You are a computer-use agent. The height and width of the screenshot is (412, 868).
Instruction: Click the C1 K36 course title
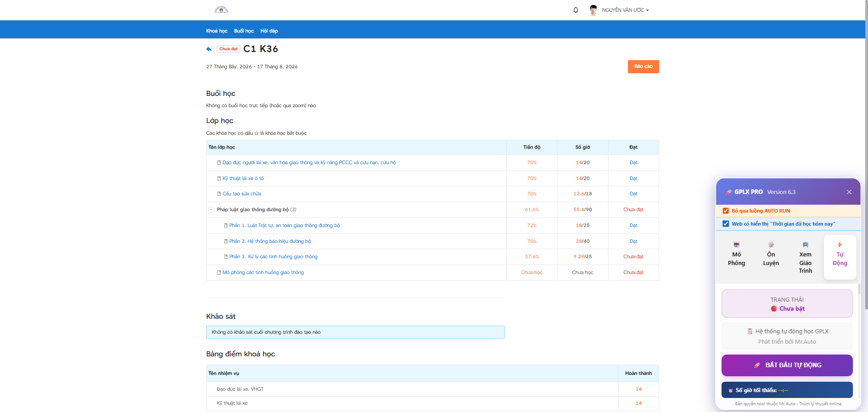click(260, 49)
